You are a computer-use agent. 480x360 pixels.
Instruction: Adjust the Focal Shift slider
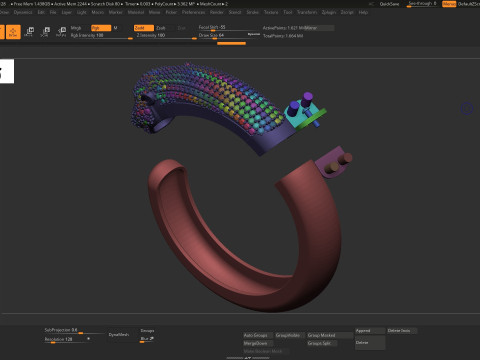point(229,28)
